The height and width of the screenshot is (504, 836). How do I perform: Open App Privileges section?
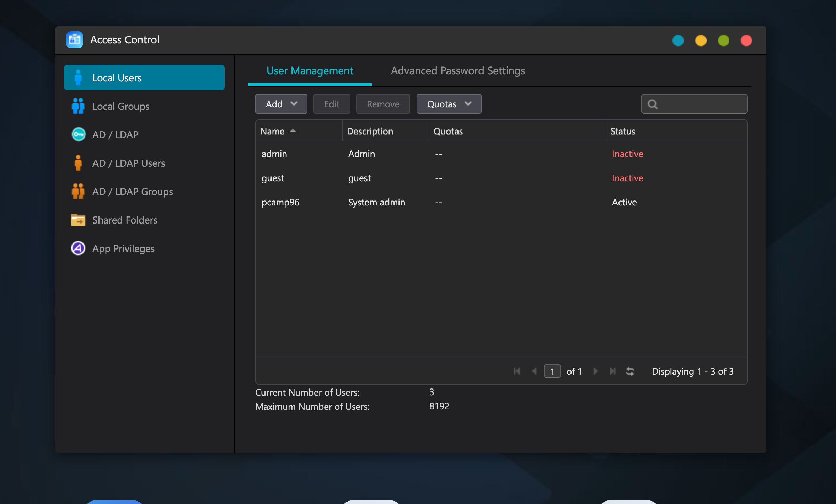(x=144, y=248)
